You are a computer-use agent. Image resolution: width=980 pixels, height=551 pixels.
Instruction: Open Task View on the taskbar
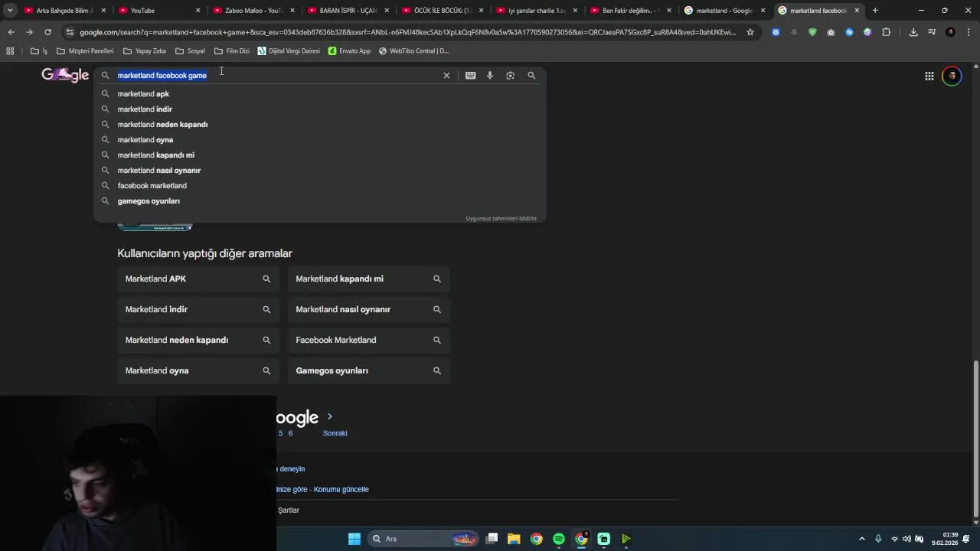(x=492, y=539)
